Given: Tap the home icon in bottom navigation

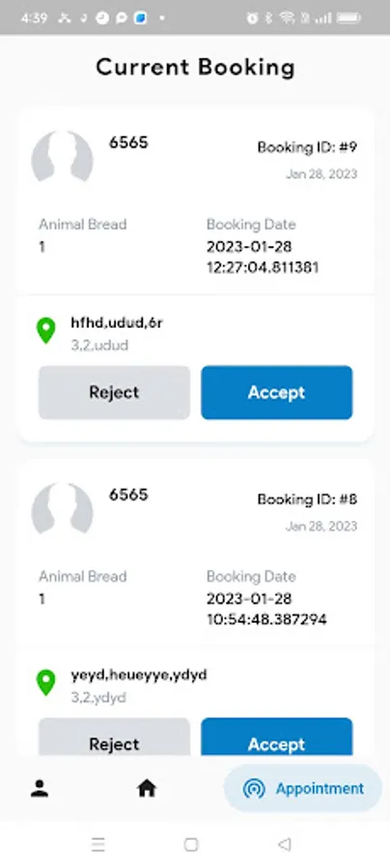Looking at the screenshot, I should pyautogui.click(x=147, y=788).
